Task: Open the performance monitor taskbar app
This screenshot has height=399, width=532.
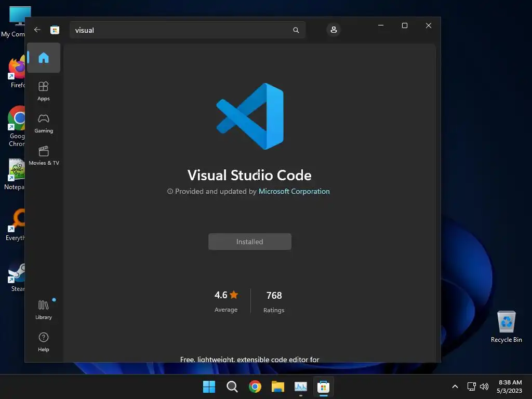Action: (301, 387)
